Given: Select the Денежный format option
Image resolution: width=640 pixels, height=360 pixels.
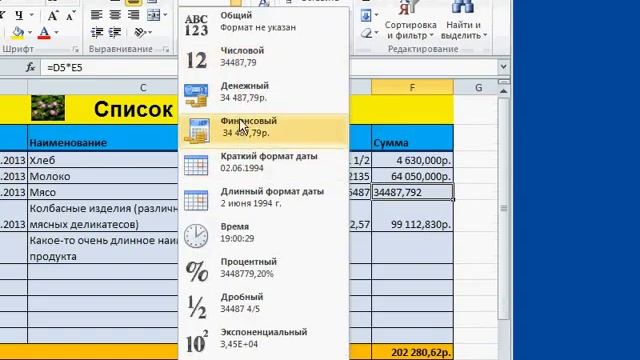Looking at the screenshot, I should [264, 92].
